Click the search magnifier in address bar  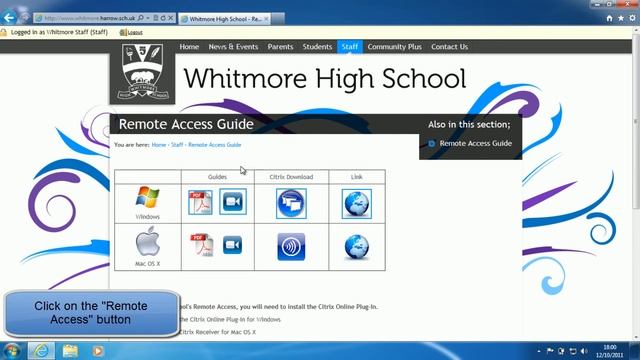pyautogui.click(x=140, y=18)
